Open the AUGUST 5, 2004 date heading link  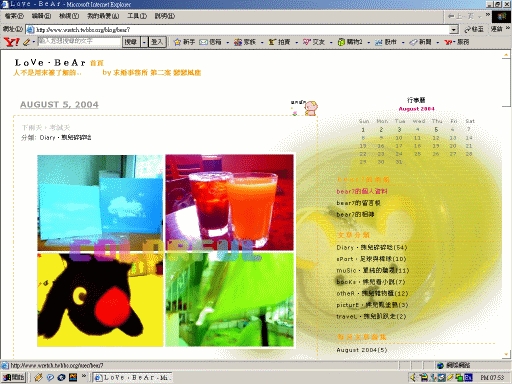tap(59, 105)
